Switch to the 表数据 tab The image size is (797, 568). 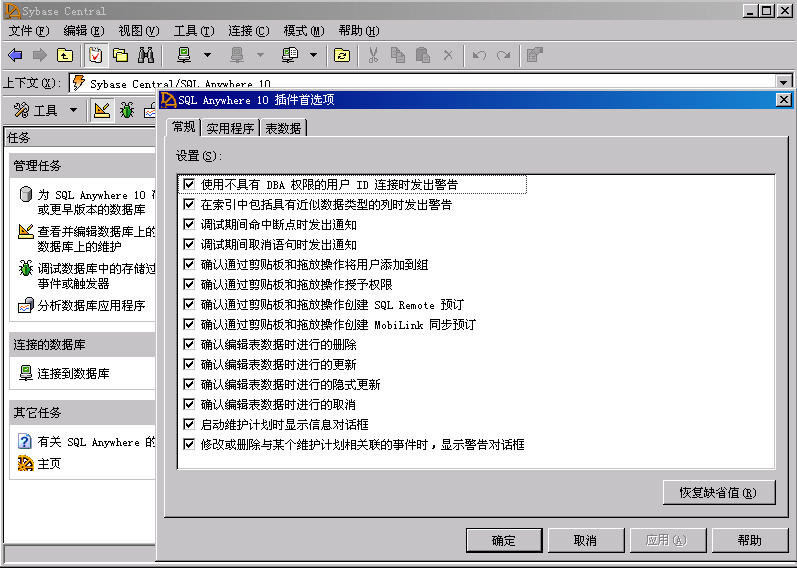[x=283, y=128]
